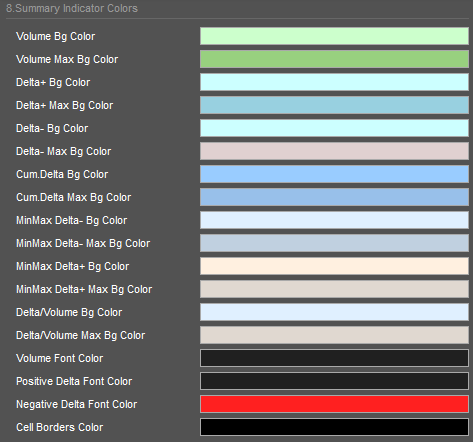The image size is (473, 442).
Task: Click the Volume Max Bg Color swatch
Action: (334, 59)
